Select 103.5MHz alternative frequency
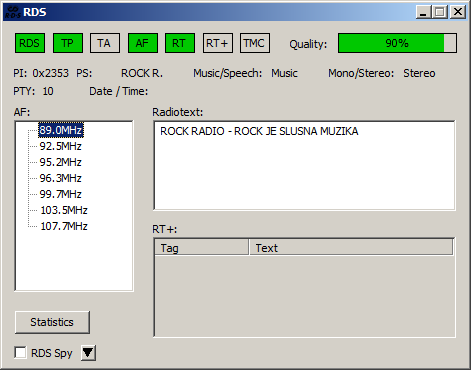The image size is (471, 370). [64, 210]
